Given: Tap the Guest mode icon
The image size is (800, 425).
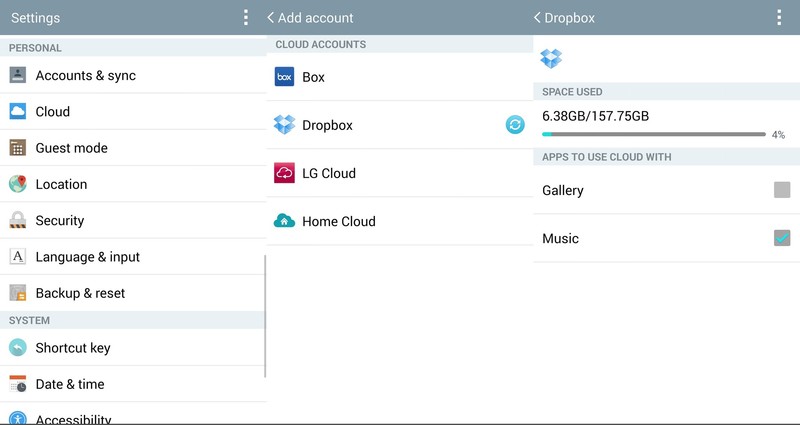Looking at the screenshot, I should point(18,148).
